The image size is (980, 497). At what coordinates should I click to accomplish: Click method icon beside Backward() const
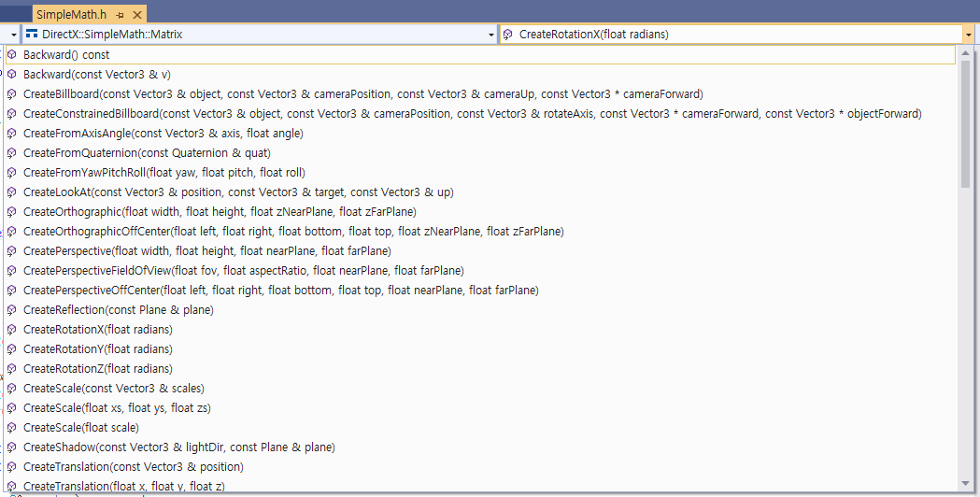[x=12, y=55]
